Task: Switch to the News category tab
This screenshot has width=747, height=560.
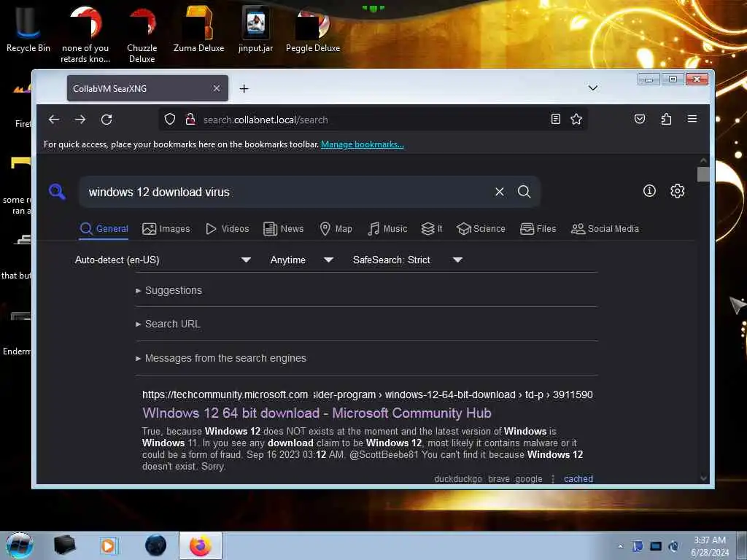Action: tap(284, 229)
